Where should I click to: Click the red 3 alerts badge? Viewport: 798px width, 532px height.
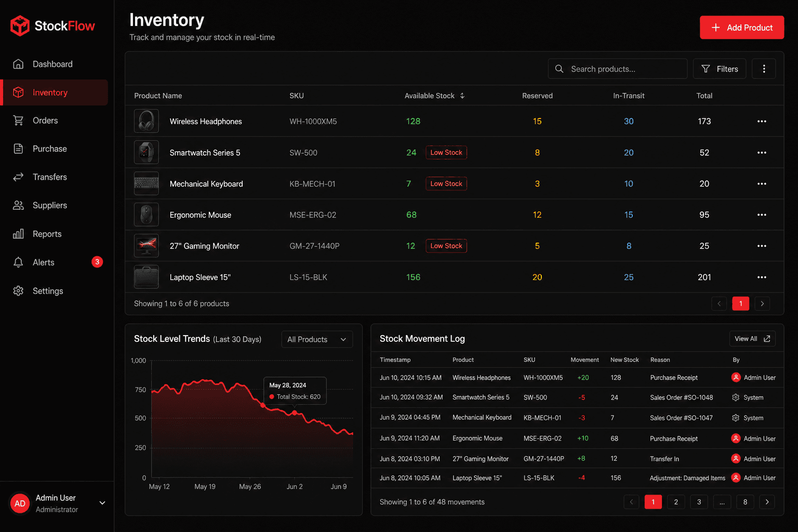[97, 262]
